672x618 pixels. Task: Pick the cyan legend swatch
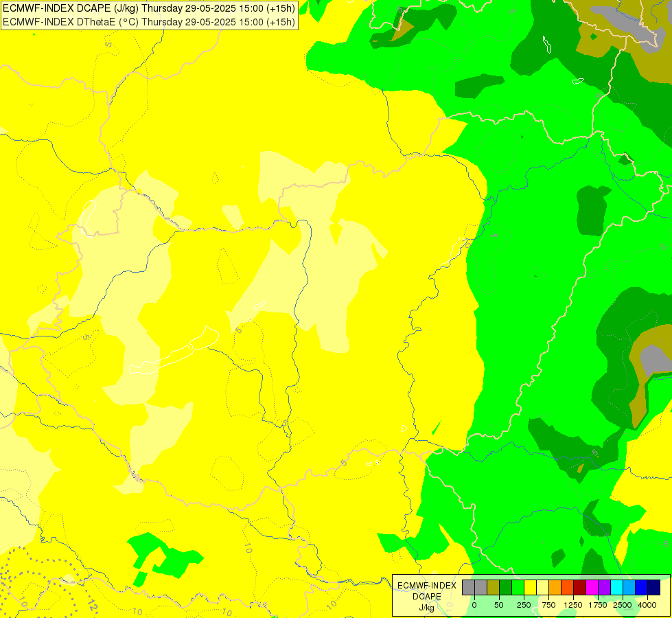(616, 587)
